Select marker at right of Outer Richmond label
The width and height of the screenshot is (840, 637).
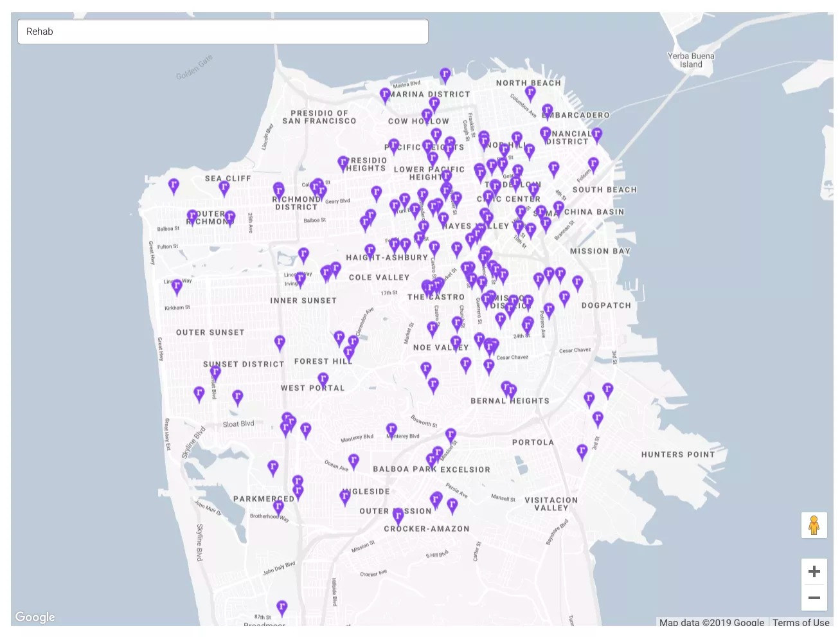coord(229,219)
